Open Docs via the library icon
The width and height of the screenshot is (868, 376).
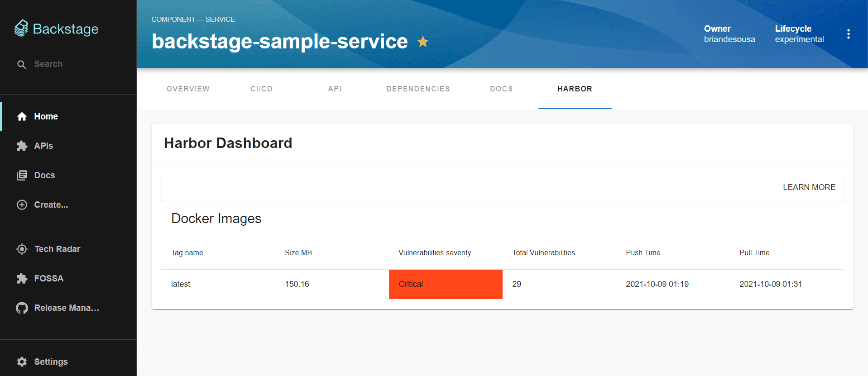[22, 175]
